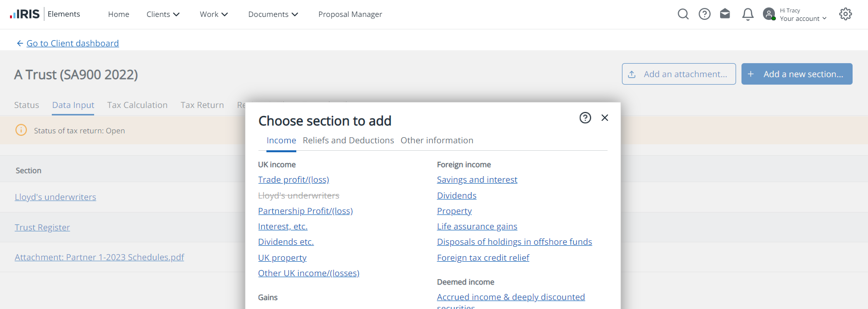
Task: Click Add an attachment button
Action: (x=678, y=74)
